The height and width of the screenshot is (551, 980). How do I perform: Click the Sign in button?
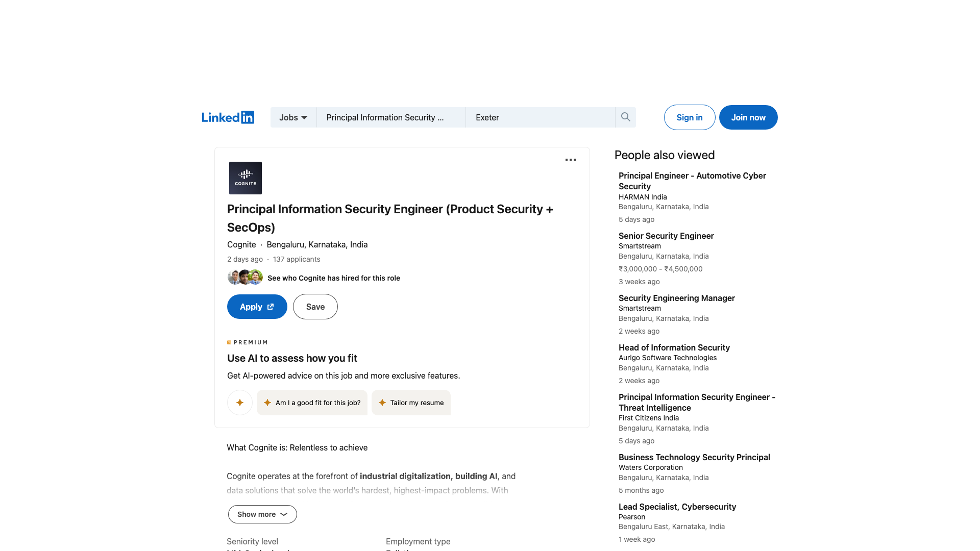pos(690,117)
